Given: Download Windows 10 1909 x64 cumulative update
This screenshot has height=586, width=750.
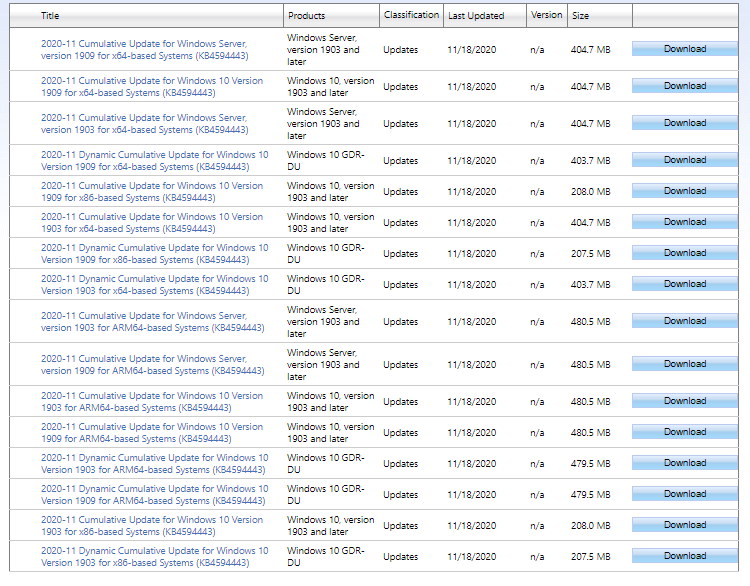Looking at the screenshot, I should click(685, 86).
